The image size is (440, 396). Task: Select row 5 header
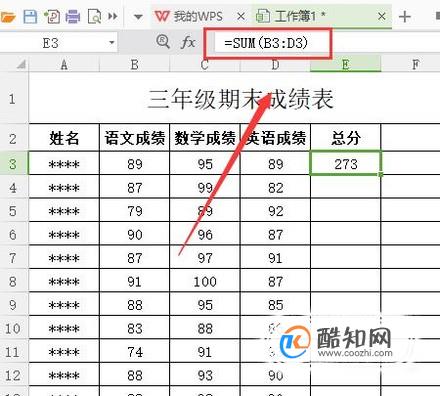tap(13, 211)
